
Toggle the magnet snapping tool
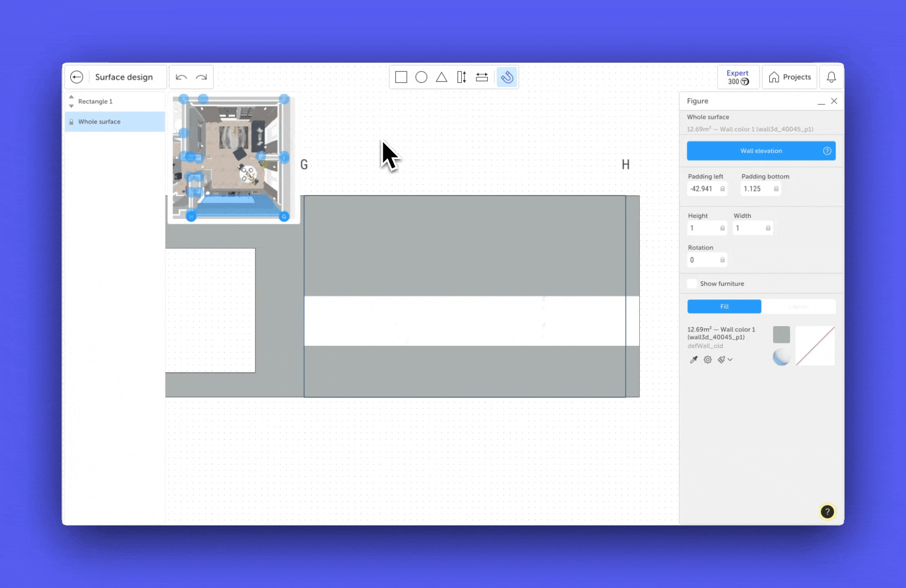click(507, 77)
